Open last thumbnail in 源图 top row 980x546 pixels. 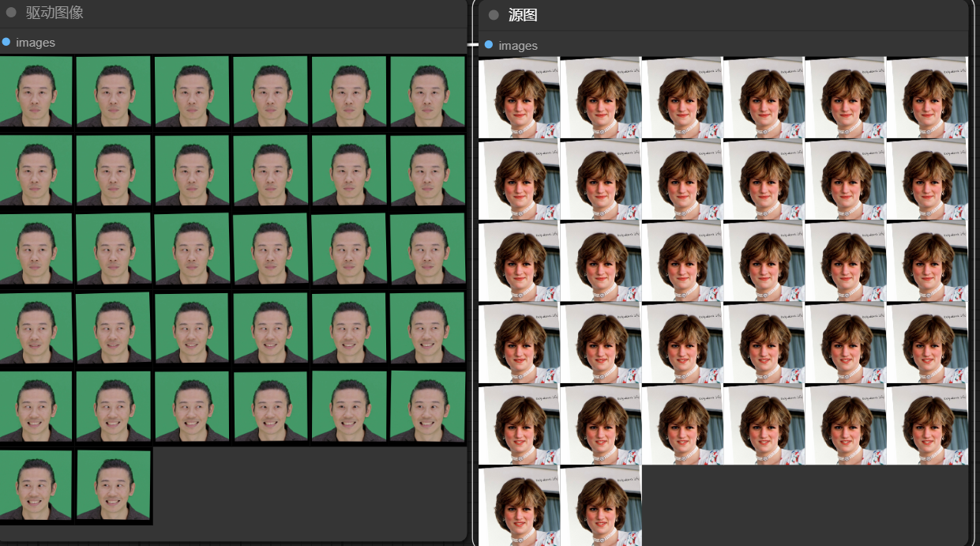point(927,98)
